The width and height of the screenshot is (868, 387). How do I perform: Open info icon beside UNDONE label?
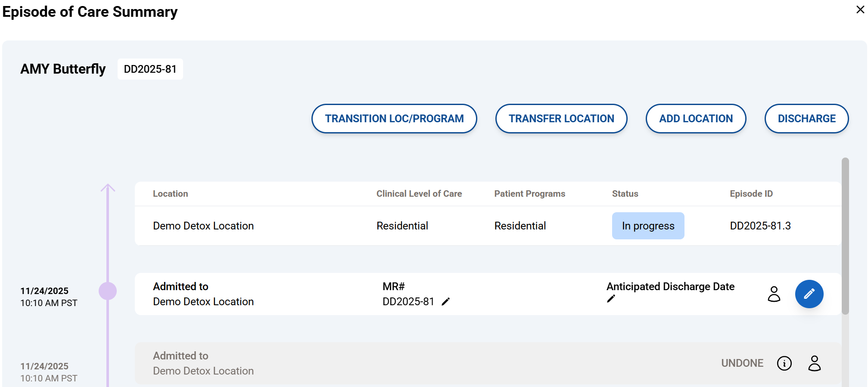[x=784, y=363]
